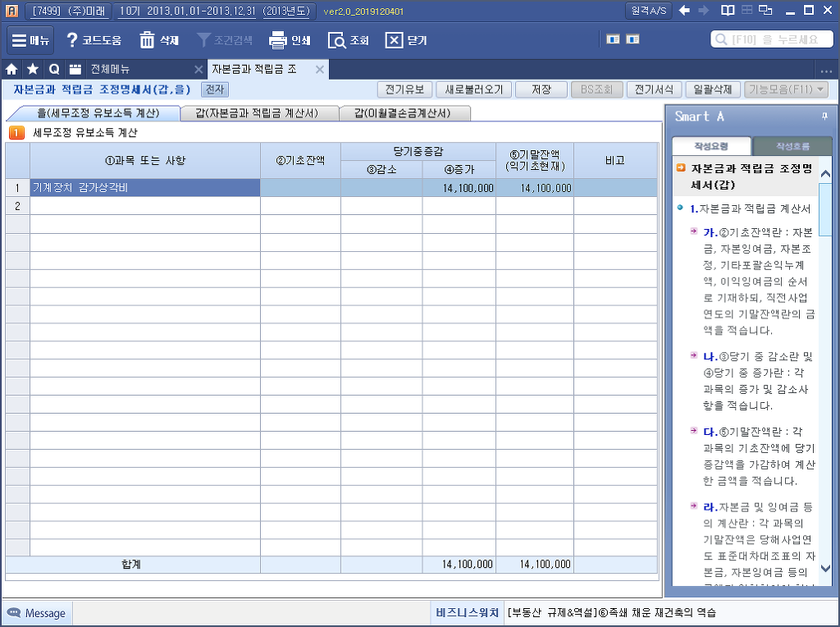Click the Q quick search icon
Image resolution: width=840 pixels, height=627 pixels.
(54, 69)
